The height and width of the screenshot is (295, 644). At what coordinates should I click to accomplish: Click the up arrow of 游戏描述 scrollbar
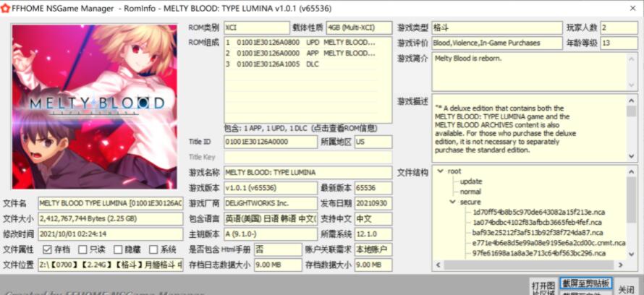[x=632, y=100]
